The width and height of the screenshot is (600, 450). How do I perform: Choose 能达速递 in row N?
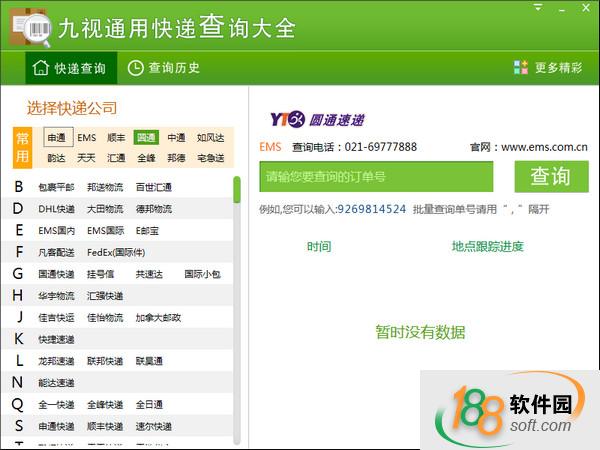pos(56,383)
